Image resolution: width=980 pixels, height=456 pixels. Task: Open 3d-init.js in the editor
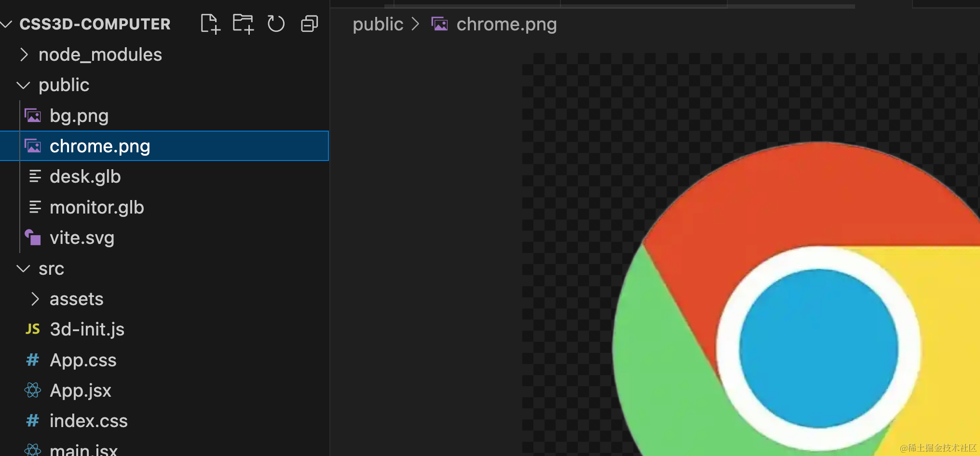point(87,329)
